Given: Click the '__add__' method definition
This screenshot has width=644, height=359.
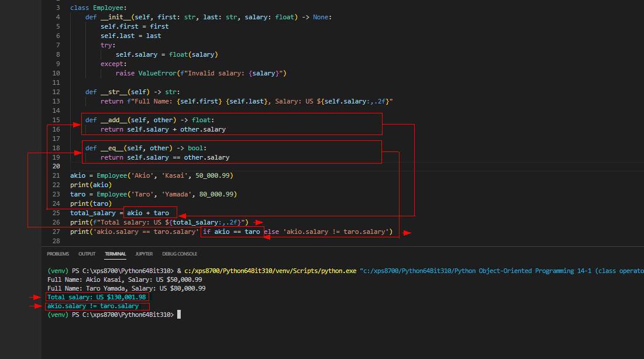Looking at the screenshot, I should (x=150, y=120).
